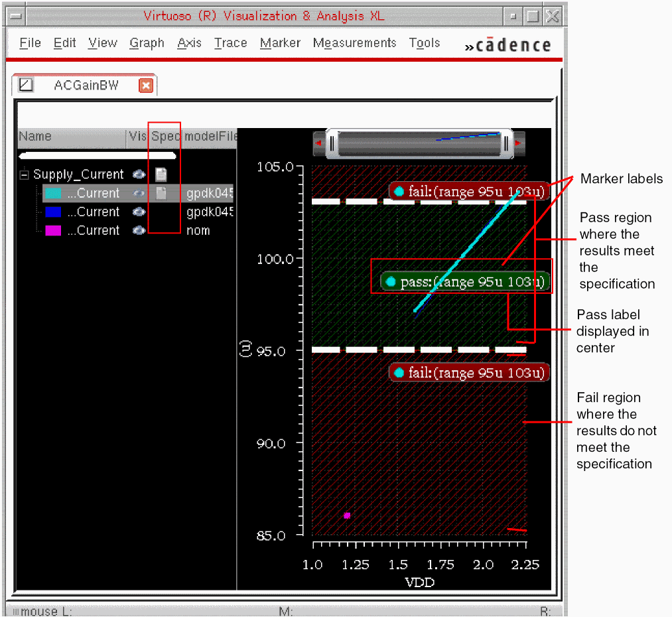672x617 pixels.
Task: Open the Marker menu
Action: [280, 43]
